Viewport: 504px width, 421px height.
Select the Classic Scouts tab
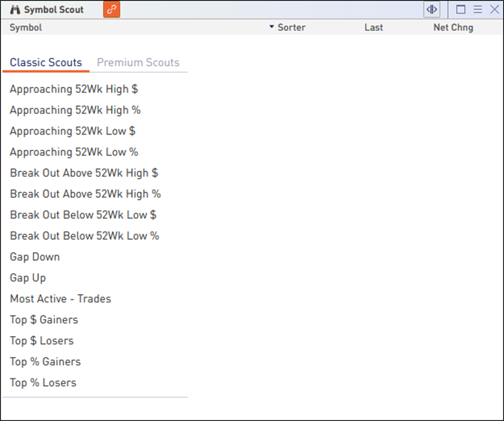pos(46,62)
